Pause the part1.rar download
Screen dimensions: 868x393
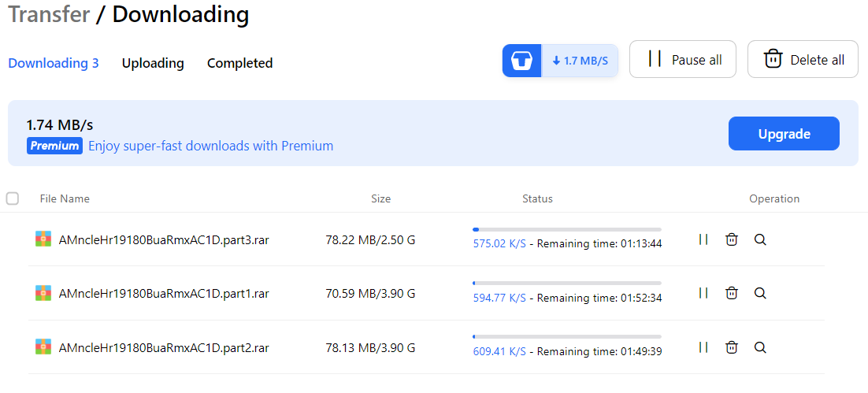pyautogui.click(x=703, y=293)
